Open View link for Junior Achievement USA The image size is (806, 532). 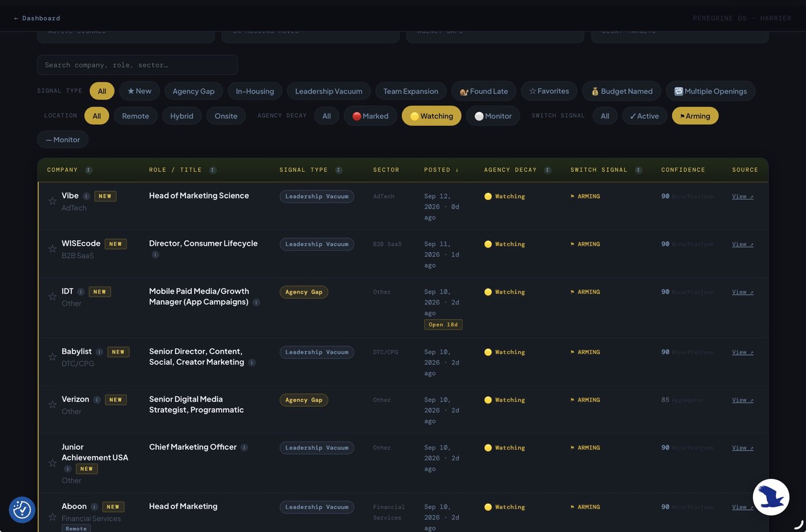(x=743, y=447)
